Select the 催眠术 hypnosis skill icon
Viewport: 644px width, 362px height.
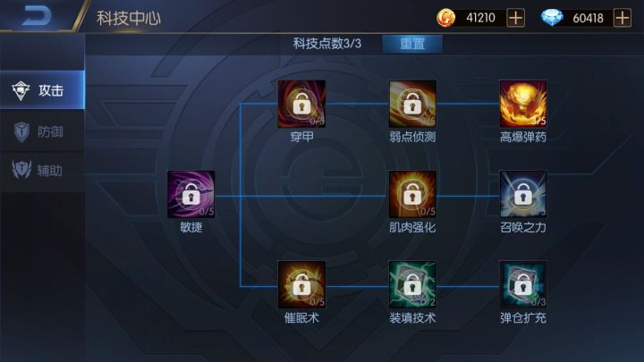(301, 284)
